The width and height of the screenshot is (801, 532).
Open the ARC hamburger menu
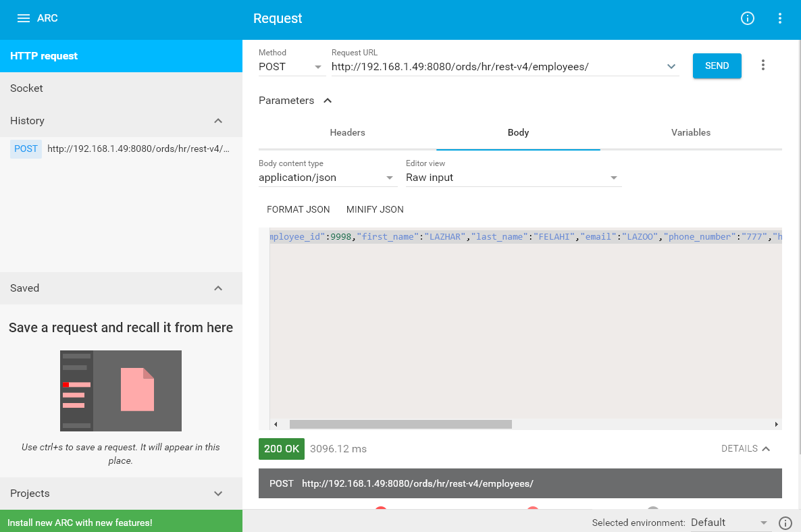(x=24, y=18)
